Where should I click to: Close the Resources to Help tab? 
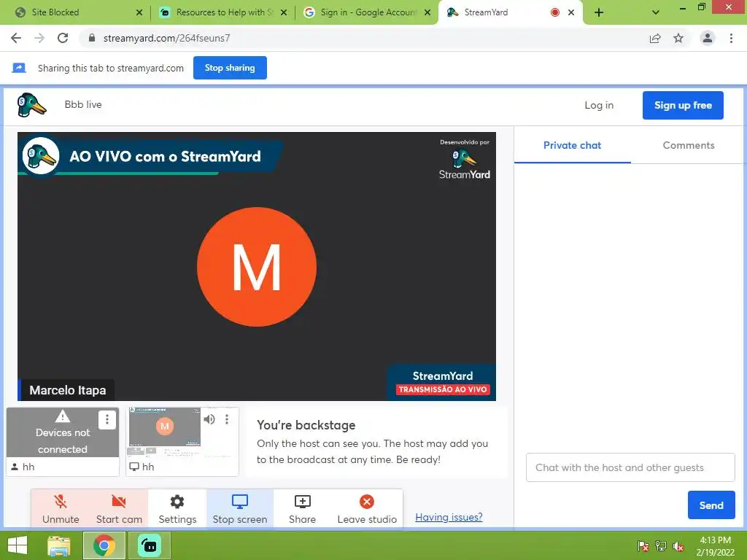click(x=284, y=12)
